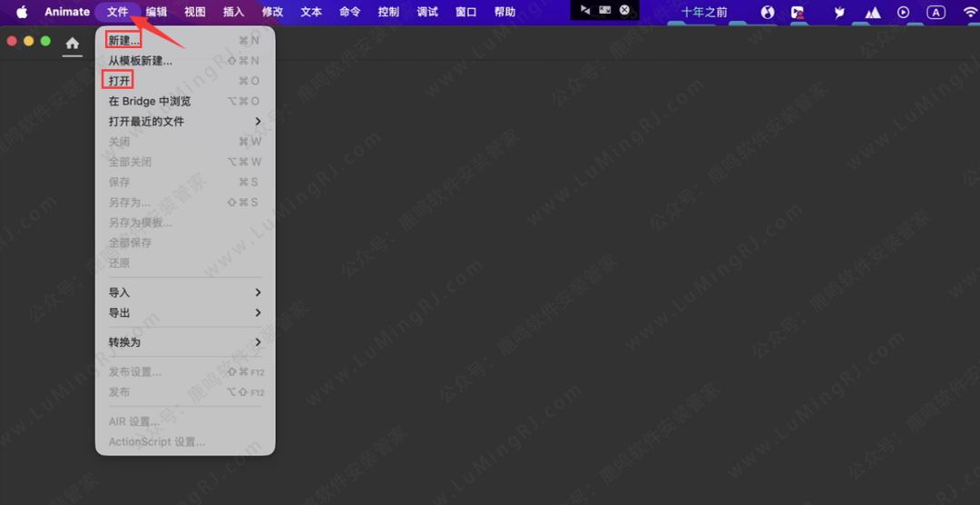Expand the 打开最近的文件 submenu
Screen dimensions: 980x505
tap(181, 121)
